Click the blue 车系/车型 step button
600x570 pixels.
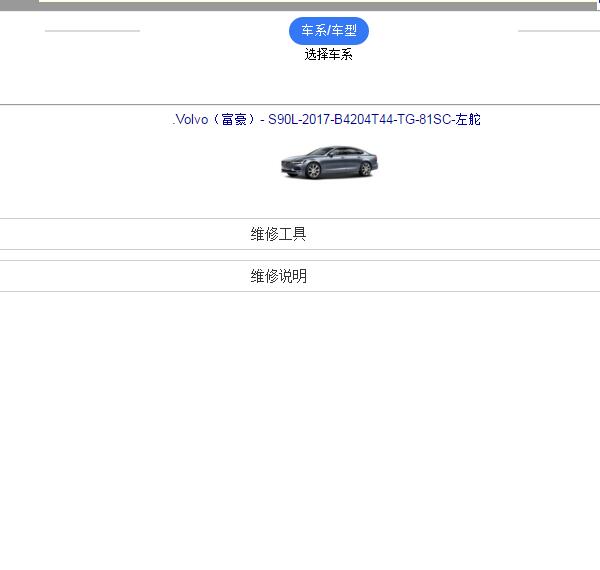click(x=329, y=31)
